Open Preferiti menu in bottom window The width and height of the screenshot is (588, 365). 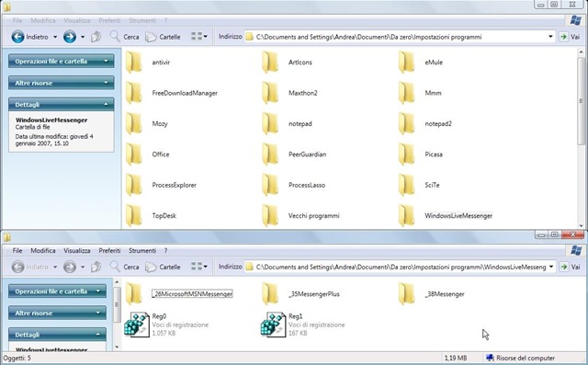(x=109, y=251)
